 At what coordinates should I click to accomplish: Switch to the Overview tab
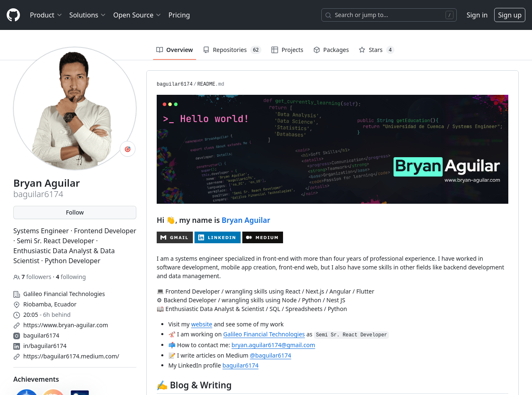[175, 50]
